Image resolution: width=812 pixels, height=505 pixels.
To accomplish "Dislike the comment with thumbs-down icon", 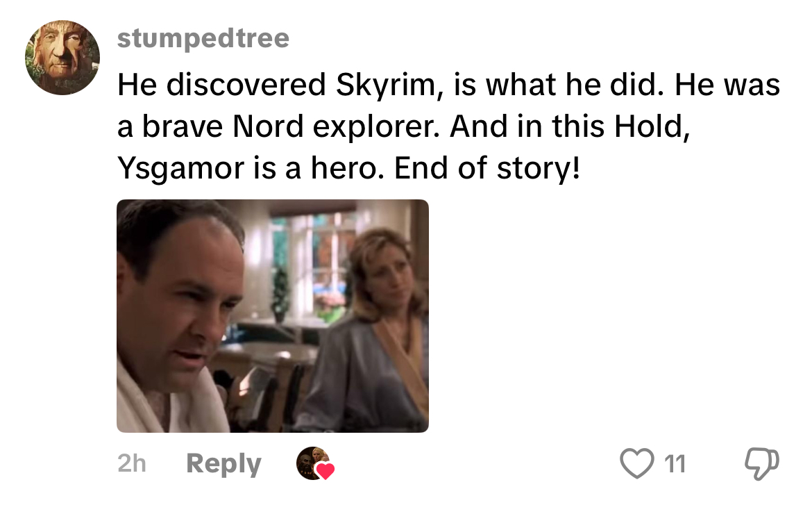I will coord(761,463).
